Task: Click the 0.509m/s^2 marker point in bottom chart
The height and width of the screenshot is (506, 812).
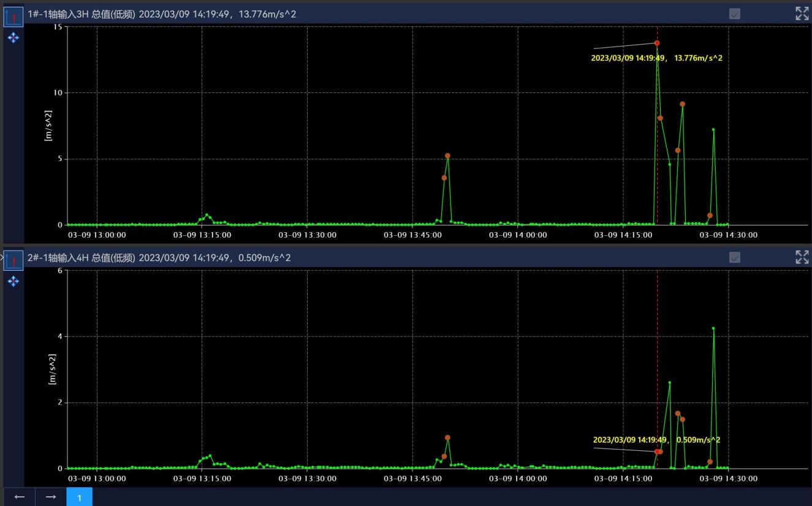Action: 657,451
